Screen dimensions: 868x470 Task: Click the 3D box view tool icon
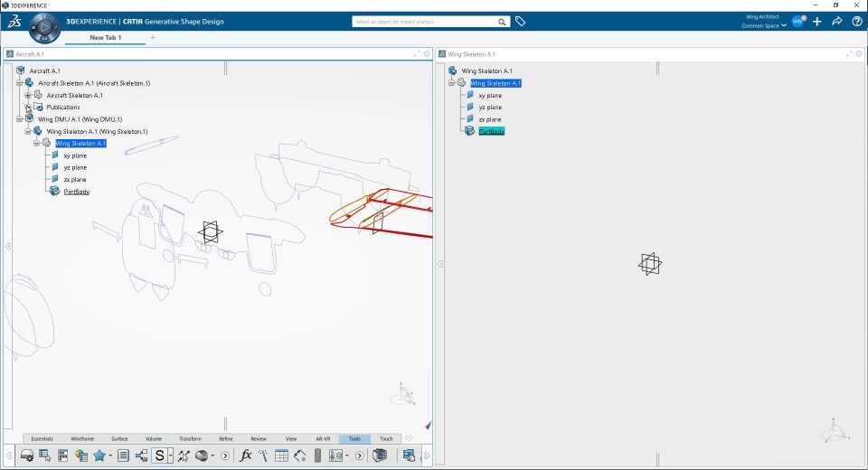click(380, 456)
